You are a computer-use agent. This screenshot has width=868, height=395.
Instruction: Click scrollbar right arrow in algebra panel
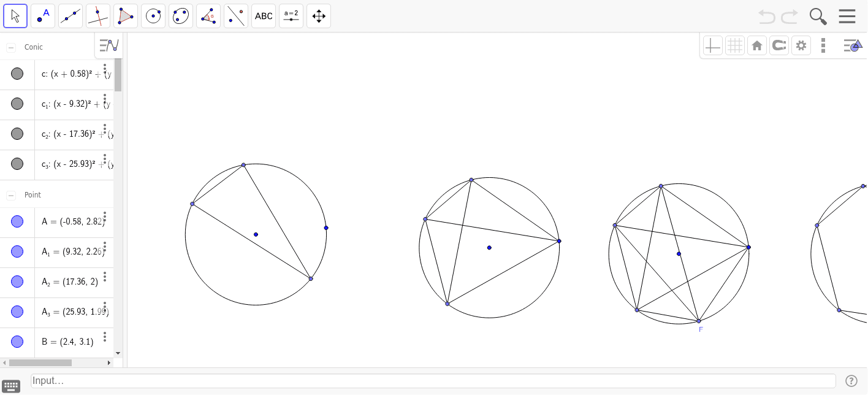(110, 362)
